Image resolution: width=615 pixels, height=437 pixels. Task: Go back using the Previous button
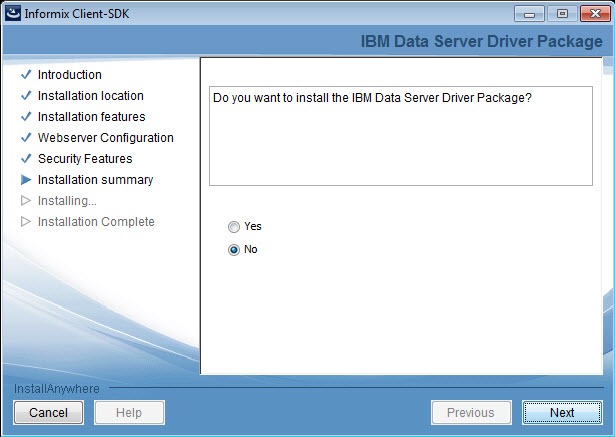pos(470,412)
